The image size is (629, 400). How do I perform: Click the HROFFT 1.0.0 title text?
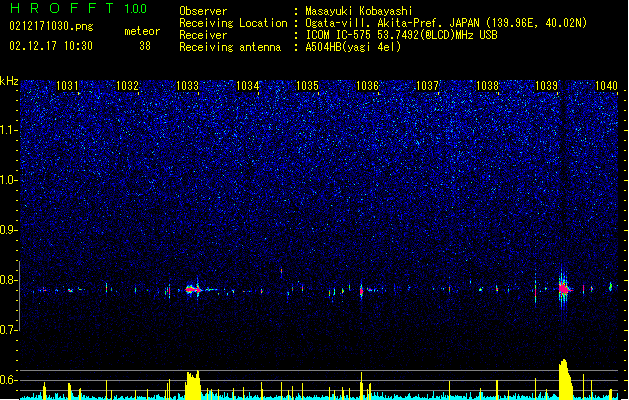pos(79,8)
